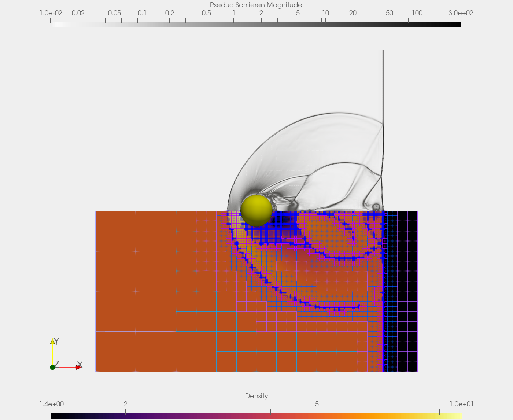Click the yellow sphere obstacle in the view

point(257,210)
